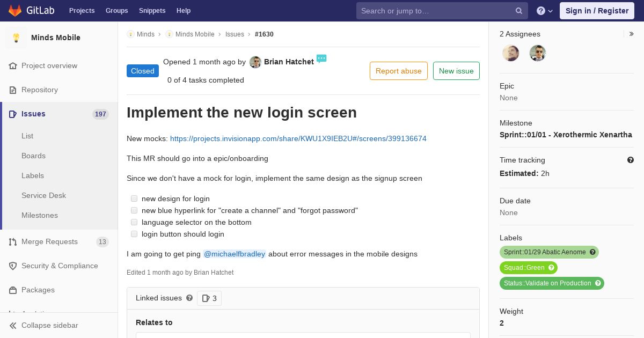Click the Report abuse button
Image resolution: width=644 pixels, height=338 pixels.
[x=399, y=71]
